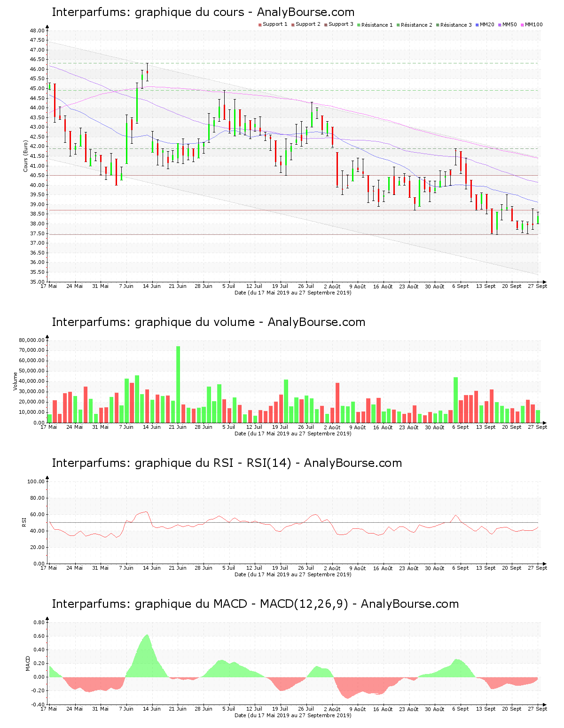The height and width of the screenshot is (728, 564).
Task: Click the 'Cours (Euro)' vertical axis label
Action: click(x=26, y=156)
